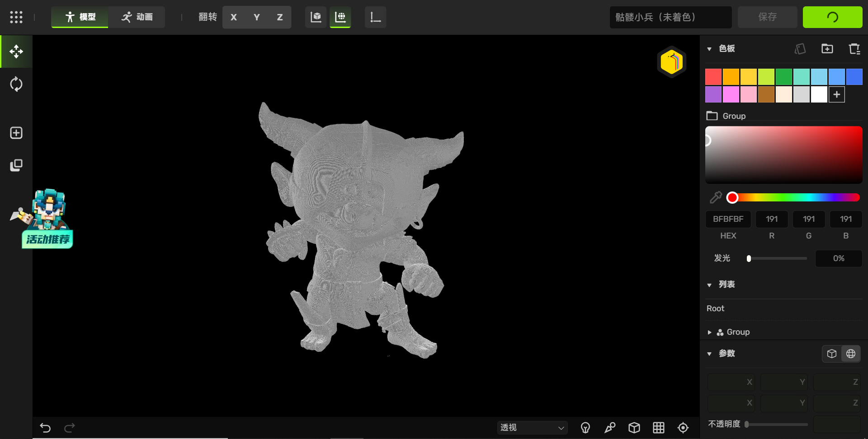Select the Move tool
Screen dimensions: 868x439
click(16, 51)
